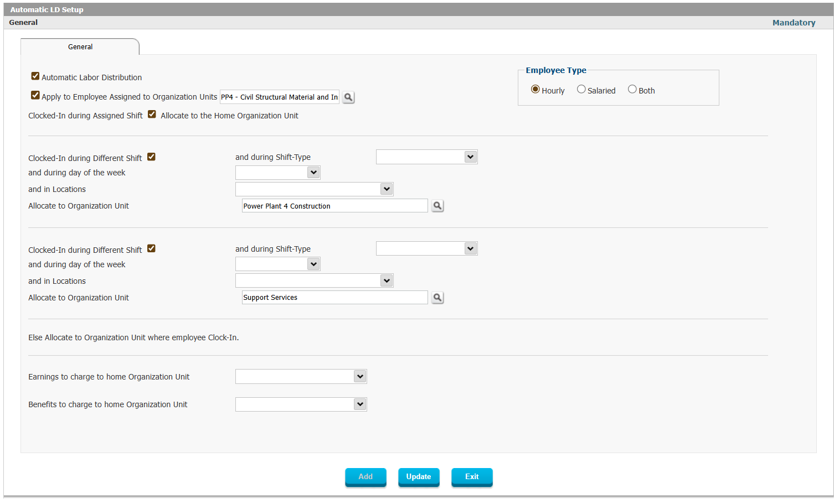Click the Mandatory link

pyautogui.click(x=794, y=23)
